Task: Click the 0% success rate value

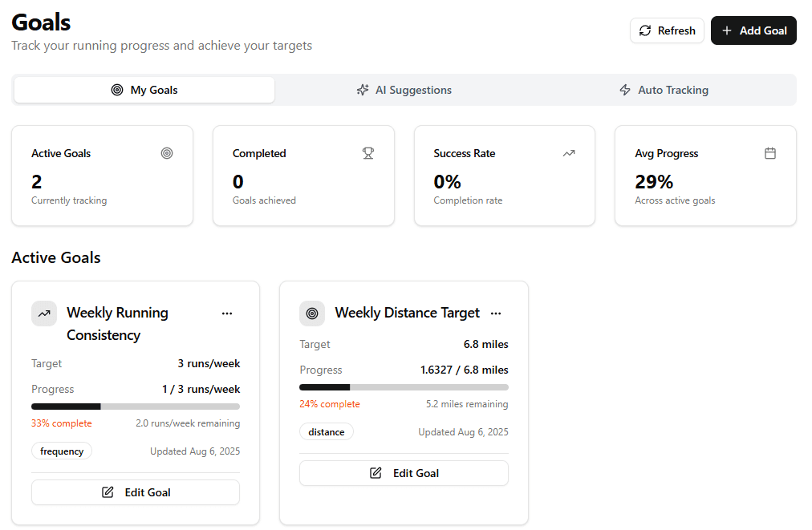Action: tap(448, 182)
